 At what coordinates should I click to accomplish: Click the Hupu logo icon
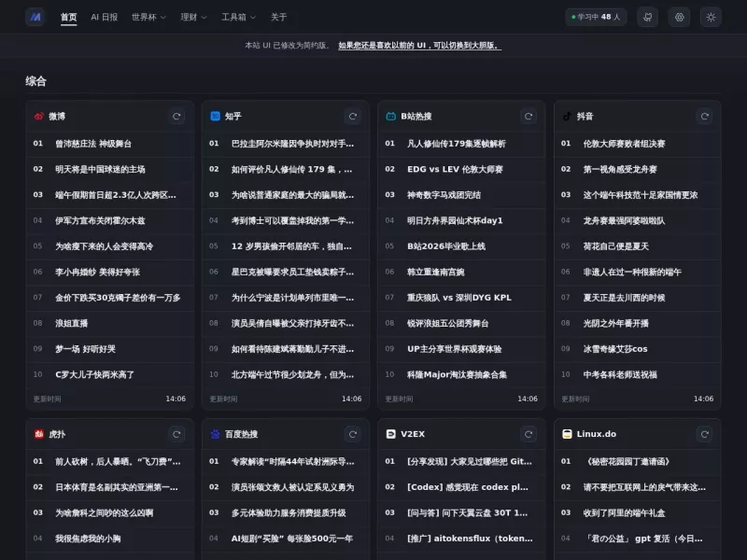(x=38, y=434)
